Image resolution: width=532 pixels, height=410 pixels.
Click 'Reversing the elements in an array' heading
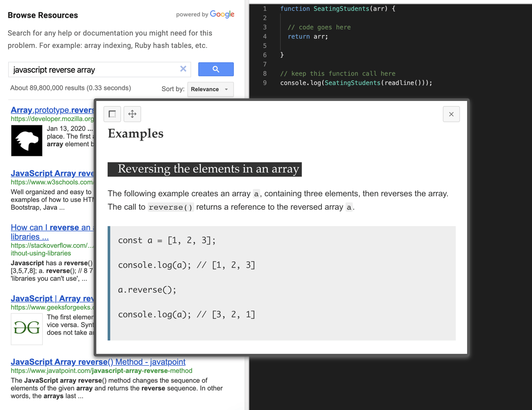[x=205, y=169]
